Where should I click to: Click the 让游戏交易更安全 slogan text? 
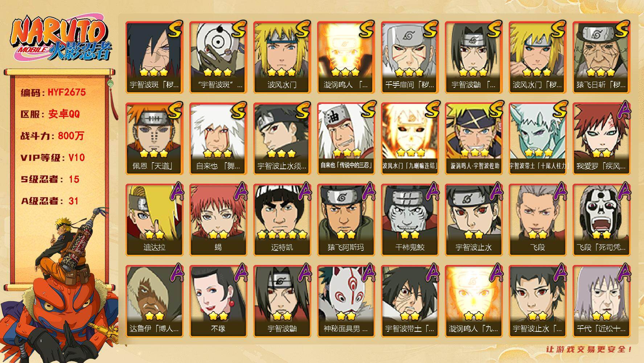590,349
